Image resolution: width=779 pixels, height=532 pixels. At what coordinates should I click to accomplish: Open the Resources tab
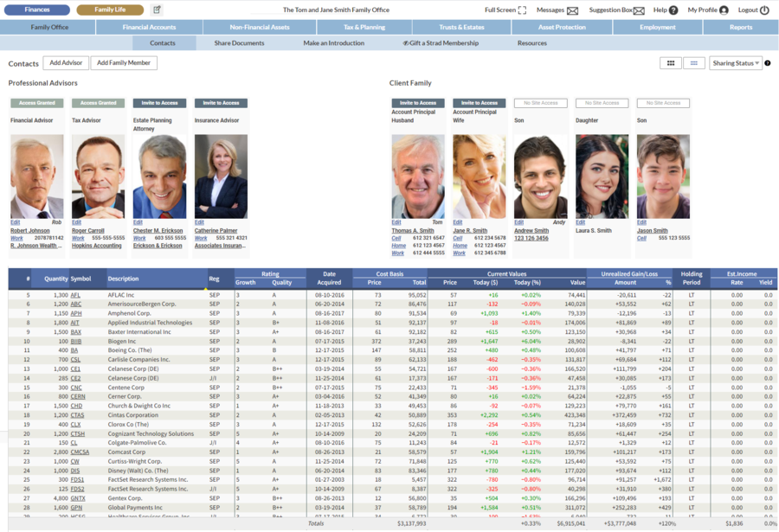(532, 42)
